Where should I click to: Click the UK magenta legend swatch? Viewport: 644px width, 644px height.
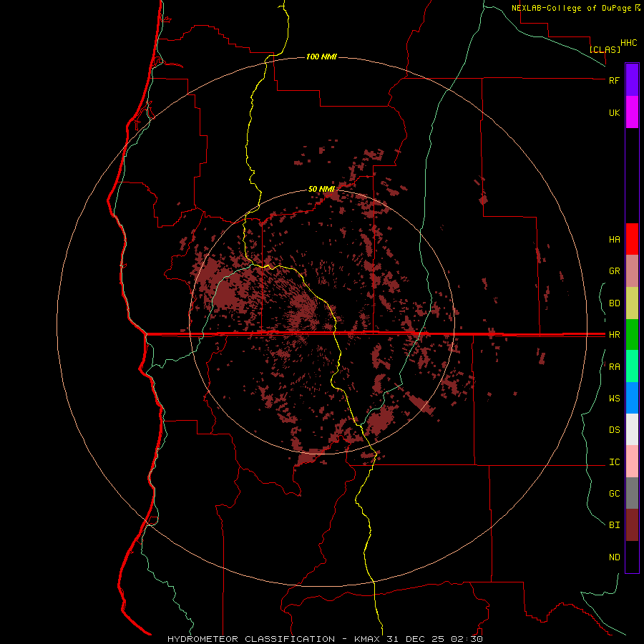click(632, 112)
